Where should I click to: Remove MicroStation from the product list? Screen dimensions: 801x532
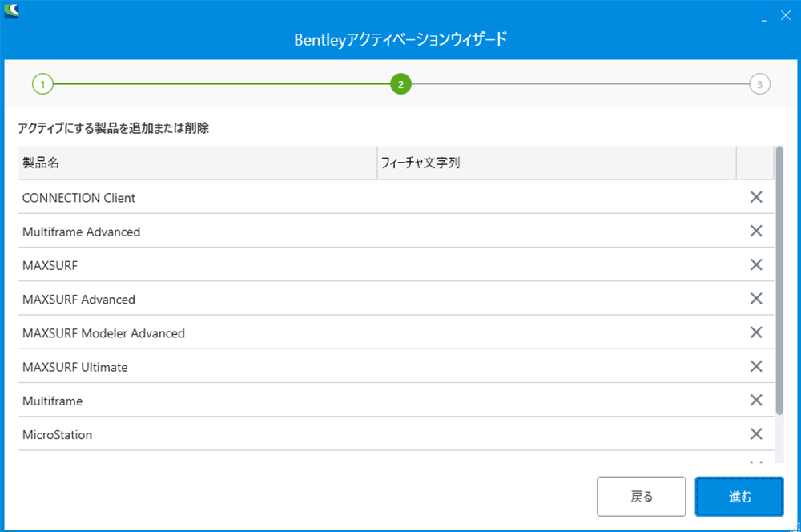[756, 433]
